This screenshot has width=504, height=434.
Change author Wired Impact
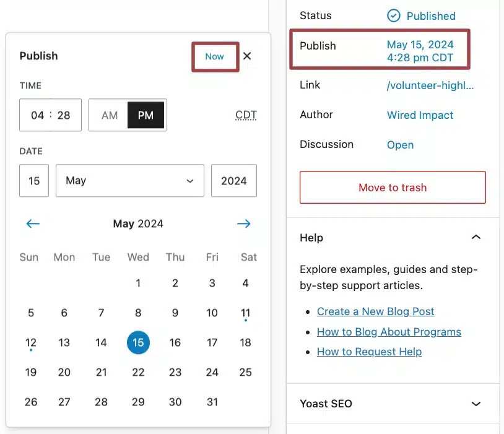pyautogui.click(x=420, y=115)
